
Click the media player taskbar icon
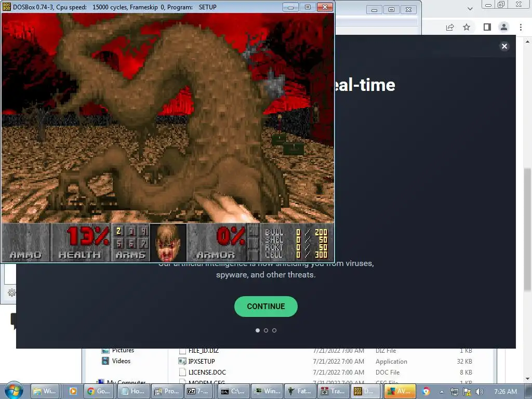point(73,391)
